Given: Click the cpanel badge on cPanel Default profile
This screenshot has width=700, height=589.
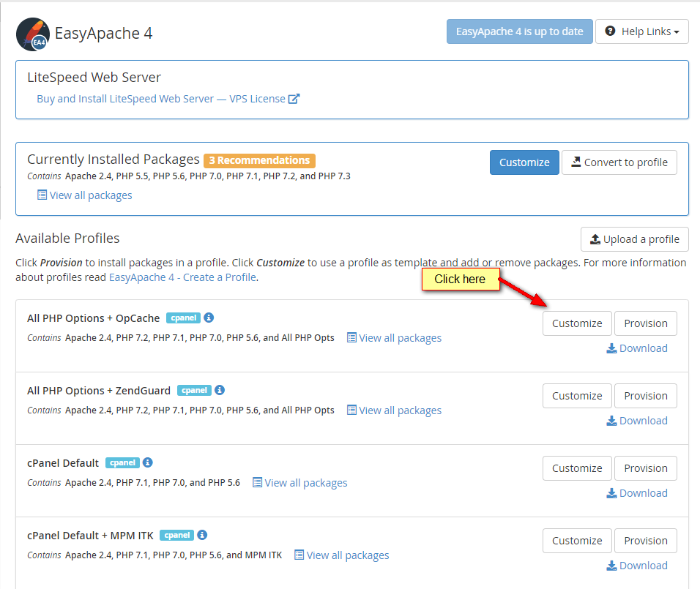Looking at the screenshot, I should click(122, 462).
